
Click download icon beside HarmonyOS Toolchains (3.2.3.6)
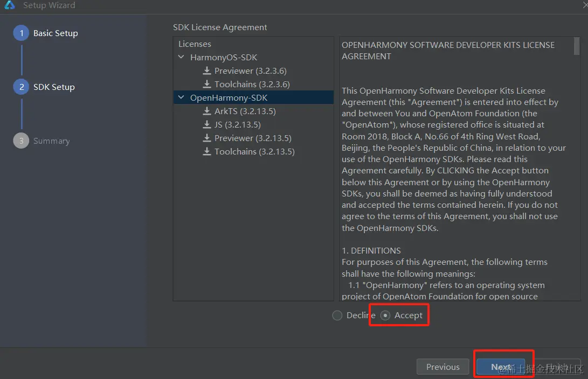pos(206,84)
